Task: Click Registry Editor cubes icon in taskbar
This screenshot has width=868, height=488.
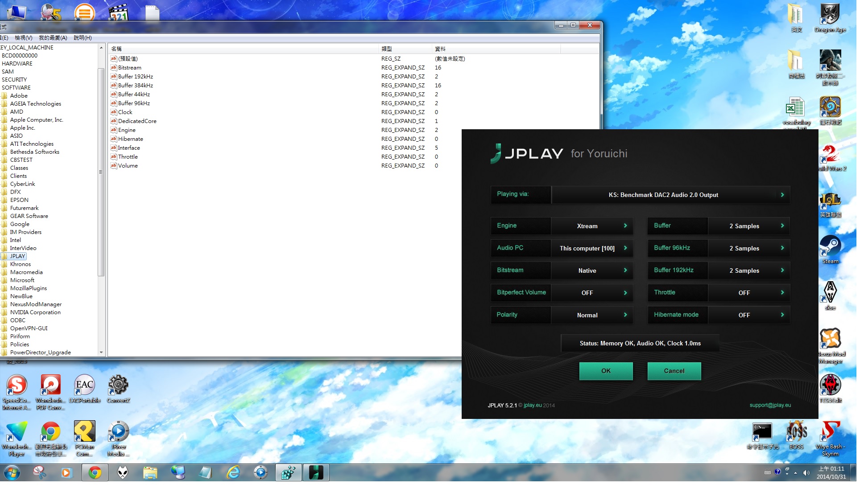Action: tap(288, 472)
